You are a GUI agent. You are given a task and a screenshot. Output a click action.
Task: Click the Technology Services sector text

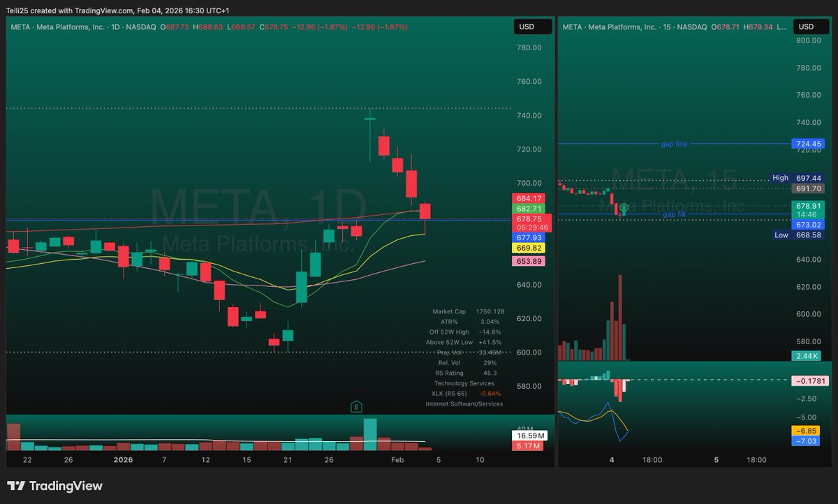tap(464, 383)
